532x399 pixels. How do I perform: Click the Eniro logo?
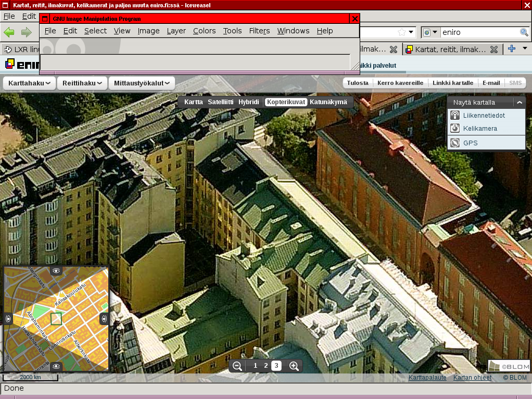(22, 64)
